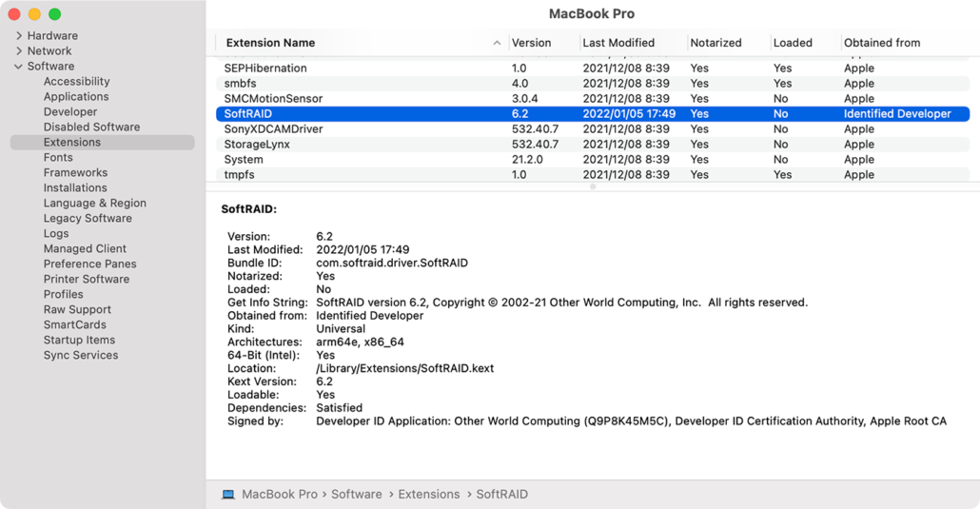The width and height of the screenshot is (980, 509).
Task: Expand the Network section in sidebar
Action: pos(19,51)
